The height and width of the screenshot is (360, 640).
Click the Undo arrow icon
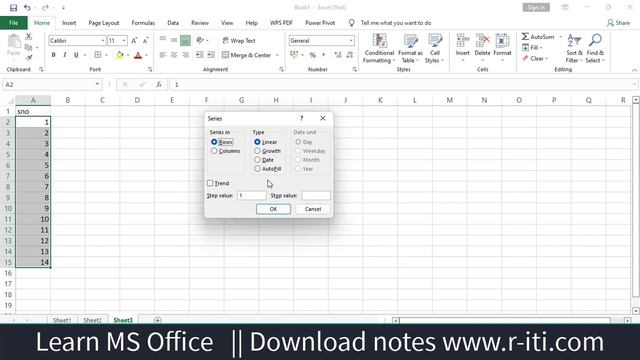pyautogui.click(x=27, y=8)
